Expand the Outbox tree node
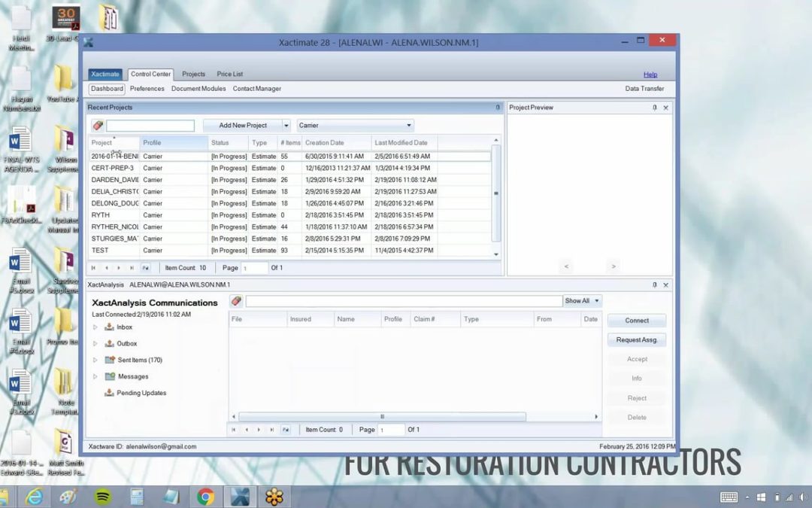The image size is (812, 508). [95, 344]
